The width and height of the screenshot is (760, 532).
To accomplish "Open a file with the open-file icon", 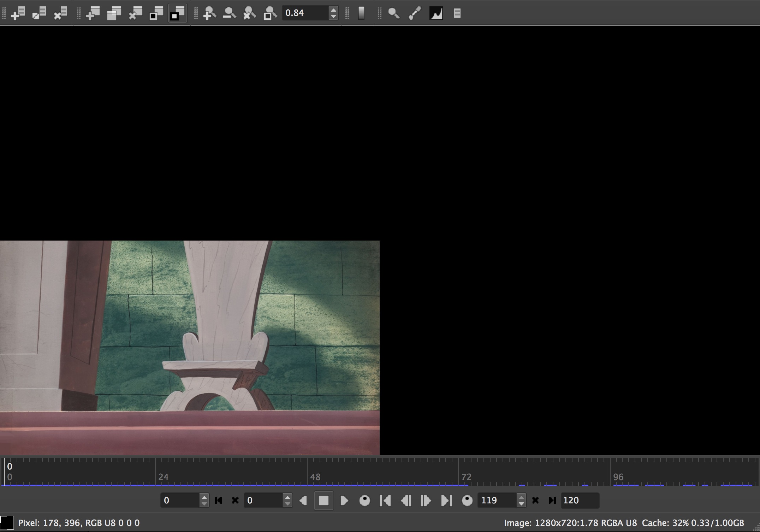I will 18,13.
